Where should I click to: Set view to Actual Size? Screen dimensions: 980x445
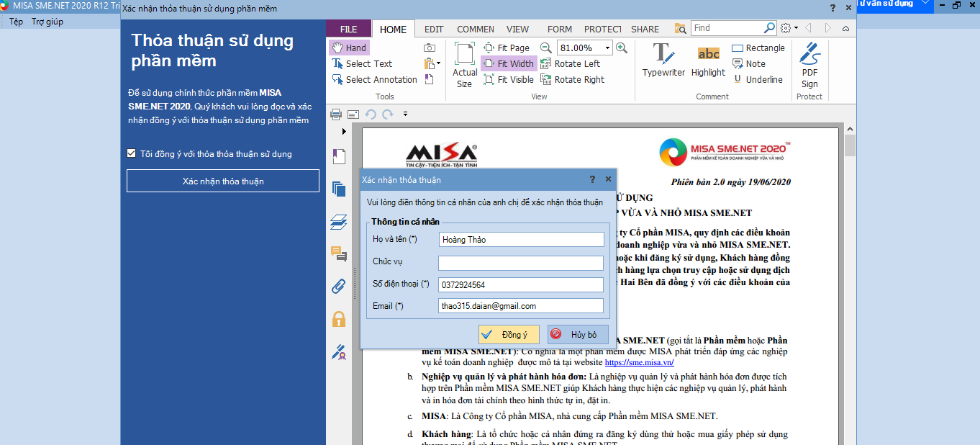point(465,66)
